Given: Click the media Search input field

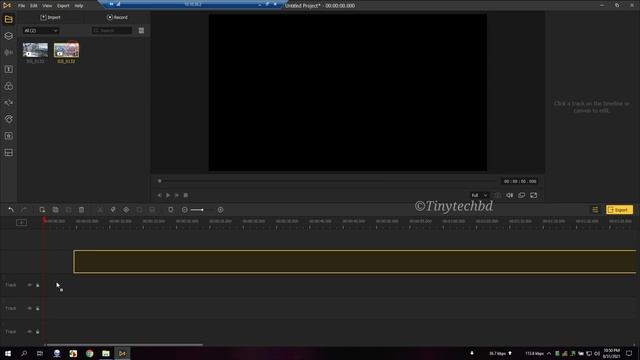Looking at the screenshot, I should click(x=112, y=31).
